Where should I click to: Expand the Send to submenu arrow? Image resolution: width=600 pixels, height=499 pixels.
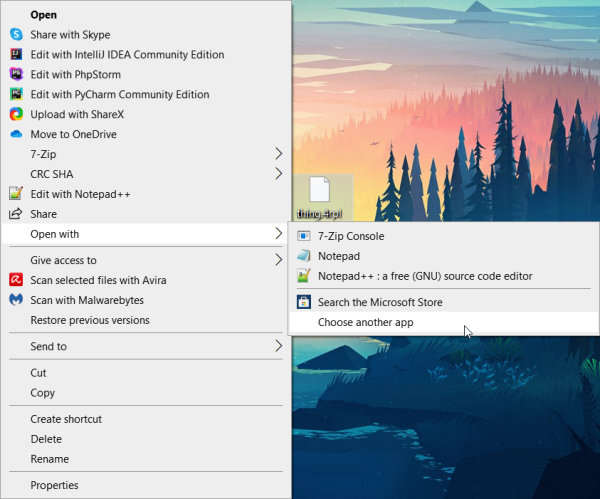coord(279,346)
